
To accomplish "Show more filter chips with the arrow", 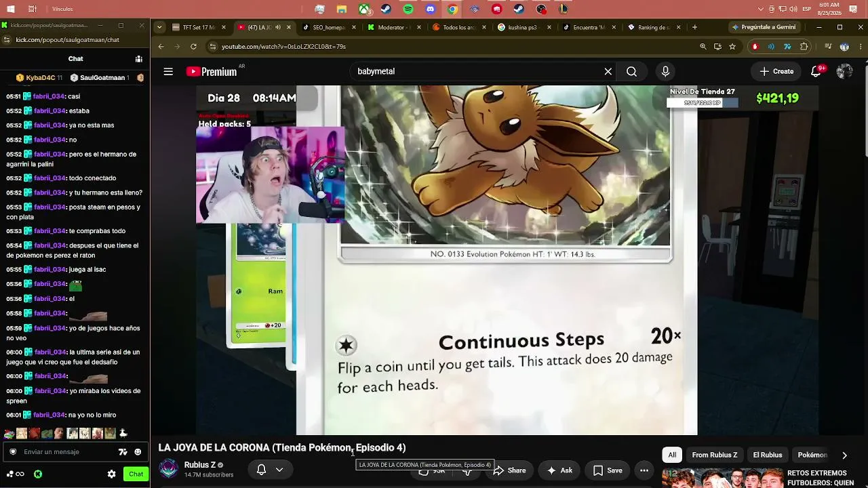I will (844, 455).
